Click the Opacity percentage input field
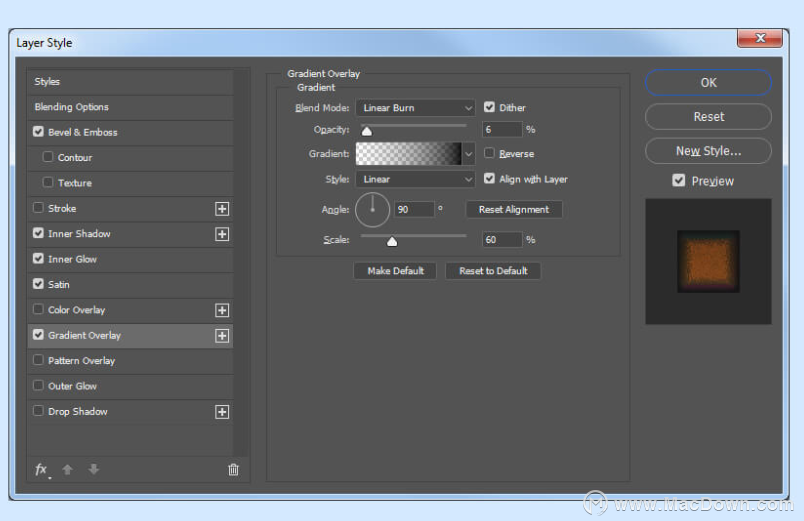 pyautogui.click(x=502, y=130)
